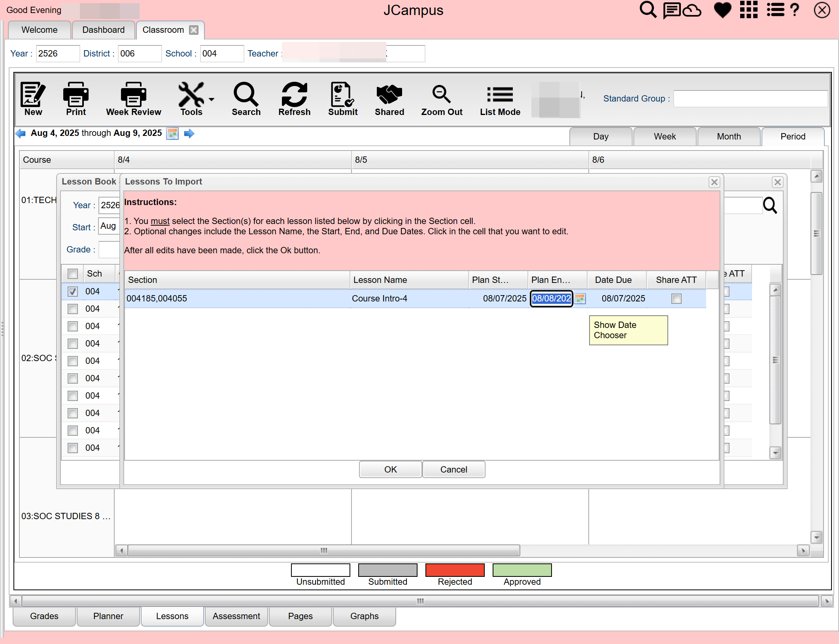Click the Section cell 004185,004055
Image resolution: width=839 pixels, height=644 pixels.
coord(237,299)
